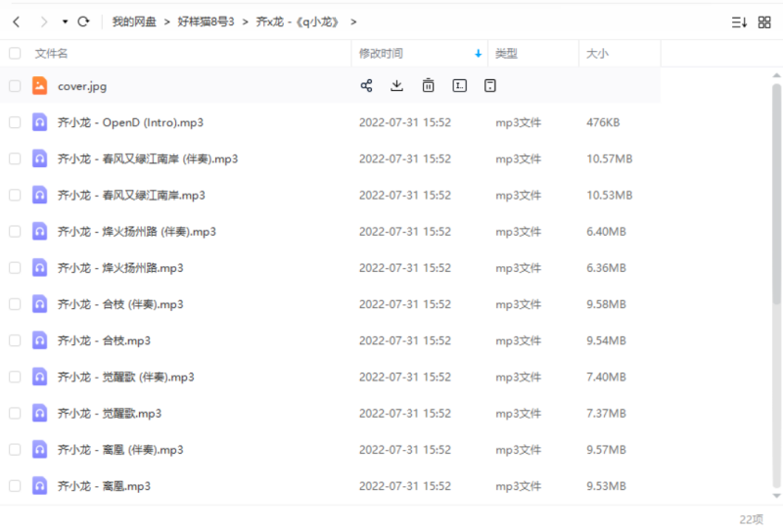The image size is (783, 532).
Task: Sort by the 大小 column header
Action: [597, 54]
